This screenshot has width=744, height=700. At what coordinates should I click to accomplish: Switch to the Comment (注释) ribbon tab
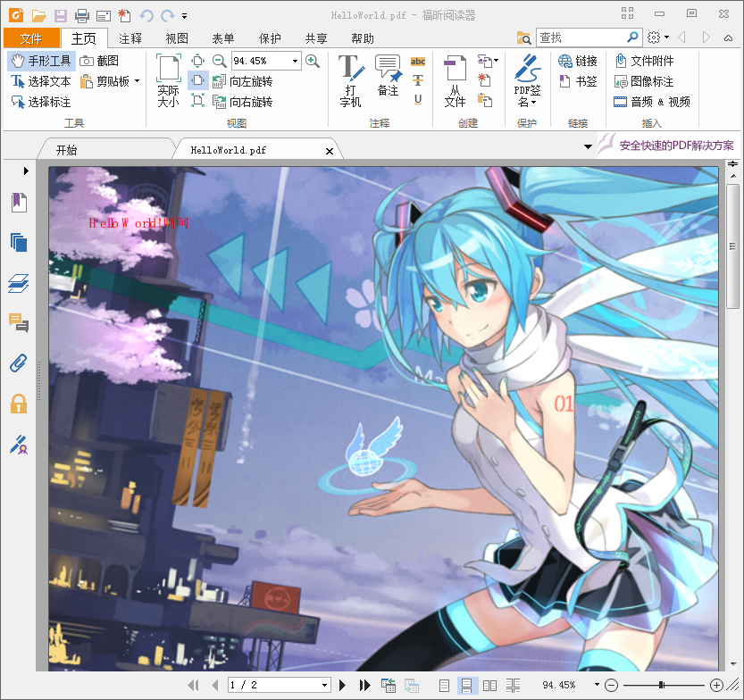(130, 38)
